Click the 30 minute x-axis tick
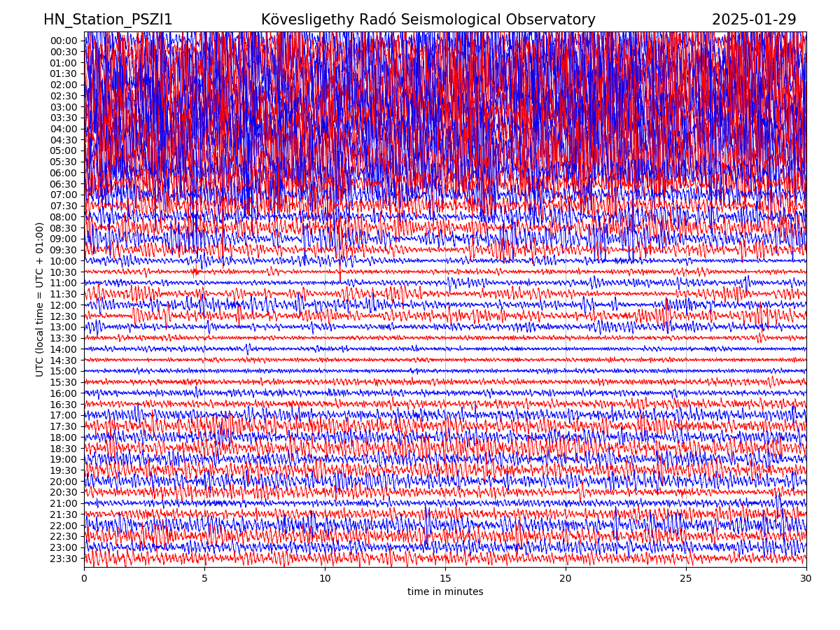840x630 pixels. pyautogui.click(x=806, y=578)
